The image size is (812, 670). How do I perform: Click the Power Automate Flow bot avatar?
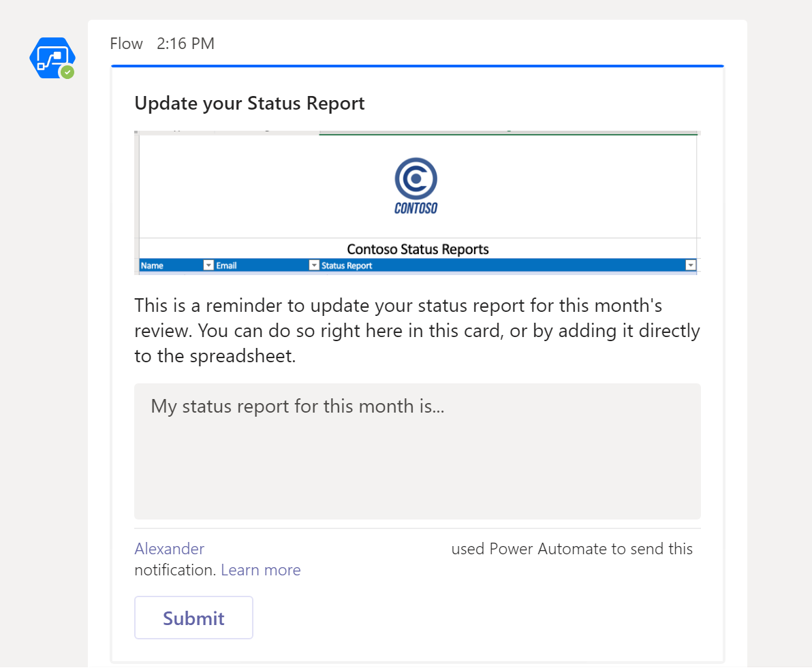coord(52,58)
